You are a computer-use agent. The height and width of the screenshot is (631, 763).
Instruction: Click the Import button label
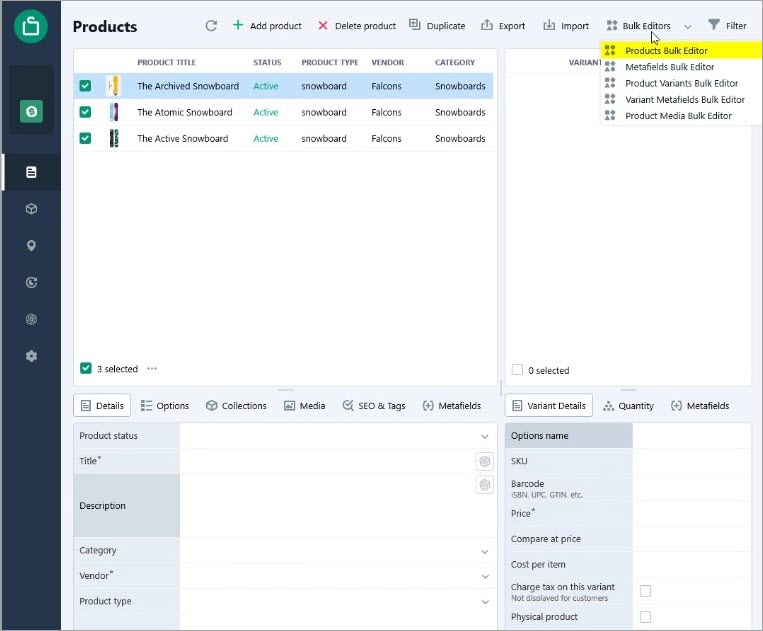[575, 26]
